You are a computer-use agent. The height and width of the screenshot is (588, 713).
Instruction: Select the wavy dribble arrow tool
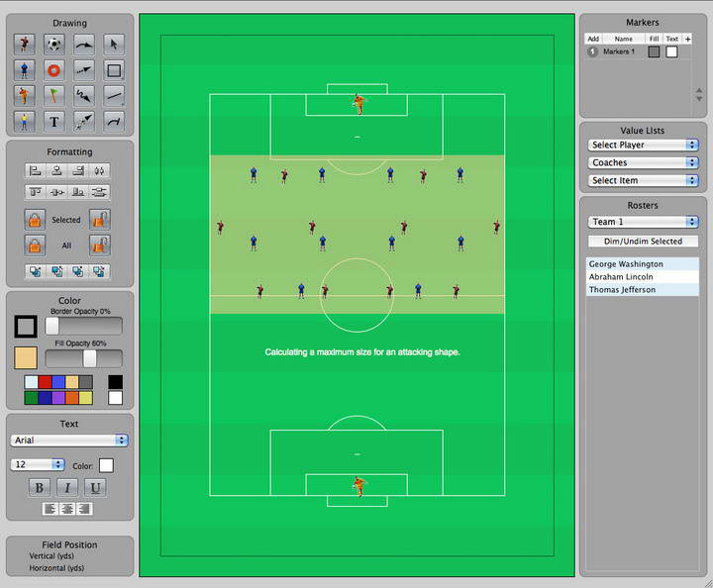84,96
